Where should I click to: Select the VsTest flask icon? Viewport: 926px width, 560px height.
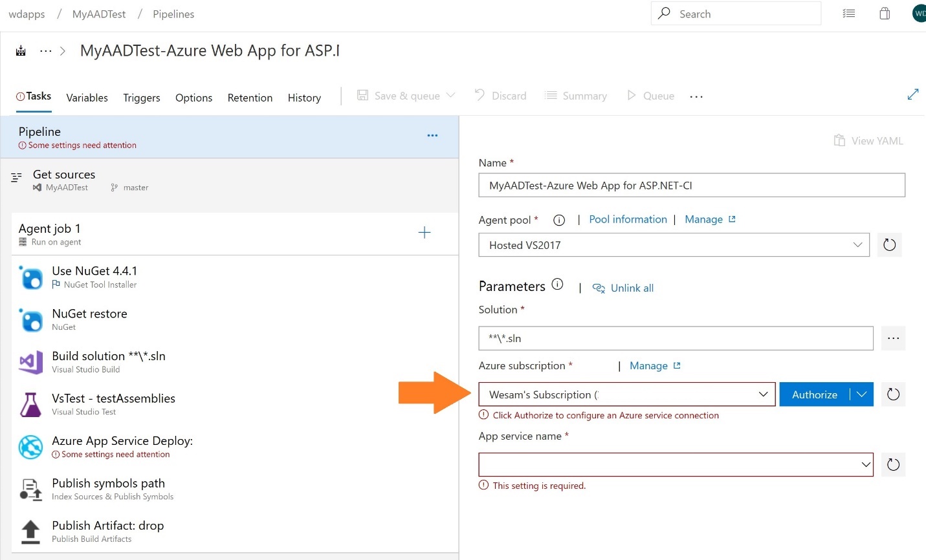(31, 404)
